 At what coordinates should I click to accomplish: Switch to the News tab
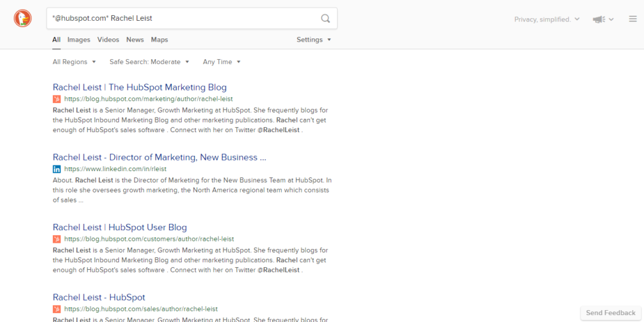[x=135, y=40]
